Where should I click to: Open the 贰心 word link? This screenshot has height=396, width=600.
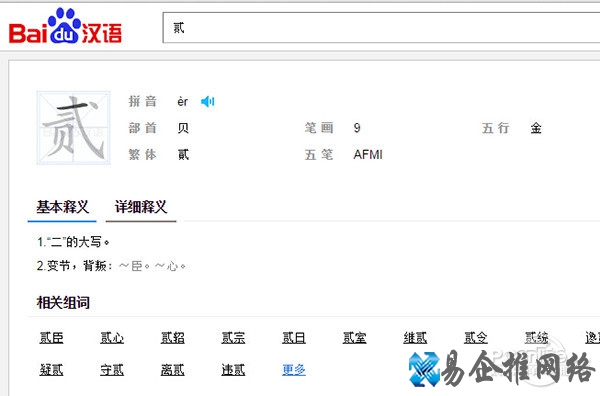pyautogui.click(x=112, y=338)
